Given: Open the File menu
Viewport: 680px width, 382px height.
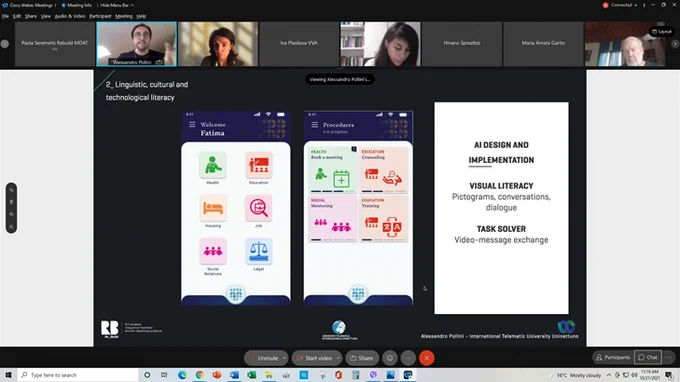Looking at the screenshot, I should [x=5, y=16].
